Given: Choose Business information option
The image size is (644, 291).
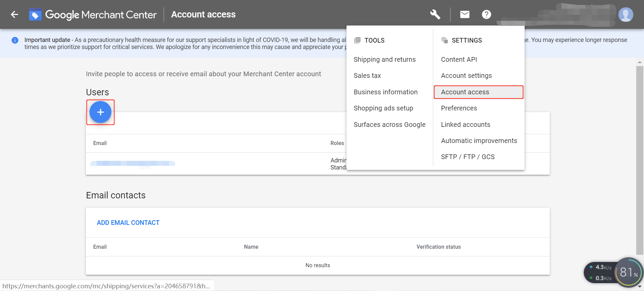Looking at the screenshot, I should click(385, 92).
